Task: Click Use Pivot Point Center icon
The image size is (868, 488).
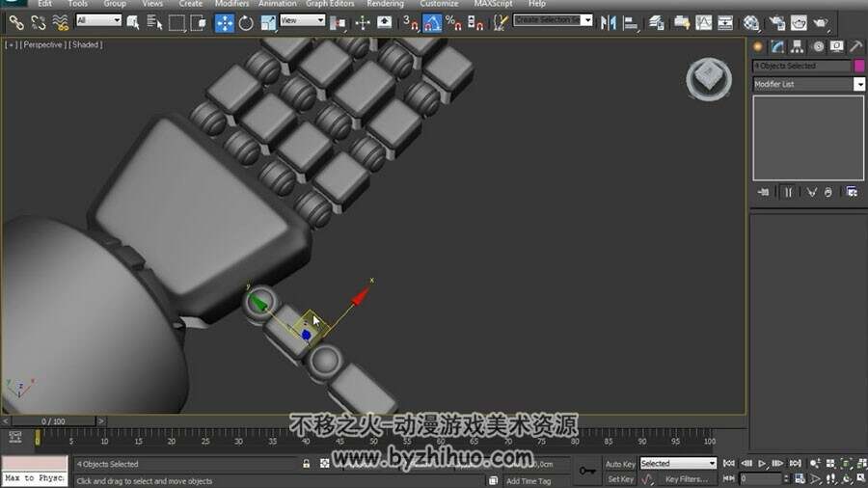Action: click(338, 23)
